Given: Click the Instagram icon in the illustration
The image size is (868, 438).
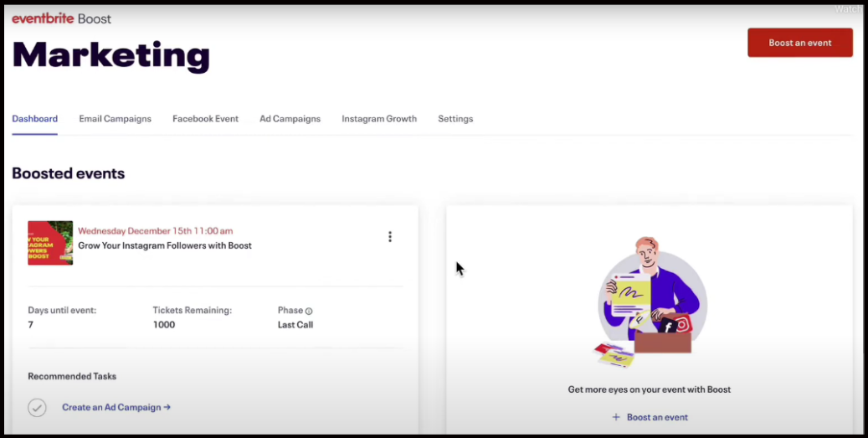Looking at the screenshot, I should point(681,324).
